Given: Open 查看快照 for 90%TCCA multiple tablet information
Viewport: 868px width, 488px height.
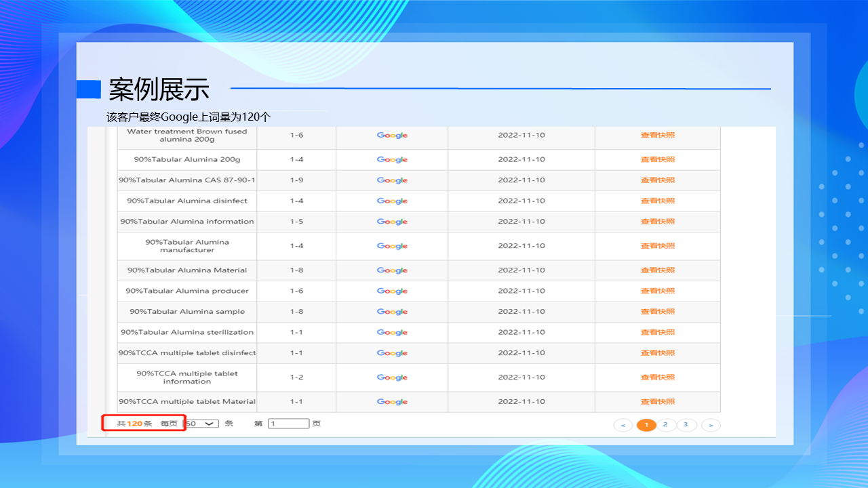Looking at the screenshot, I should 658,378.
